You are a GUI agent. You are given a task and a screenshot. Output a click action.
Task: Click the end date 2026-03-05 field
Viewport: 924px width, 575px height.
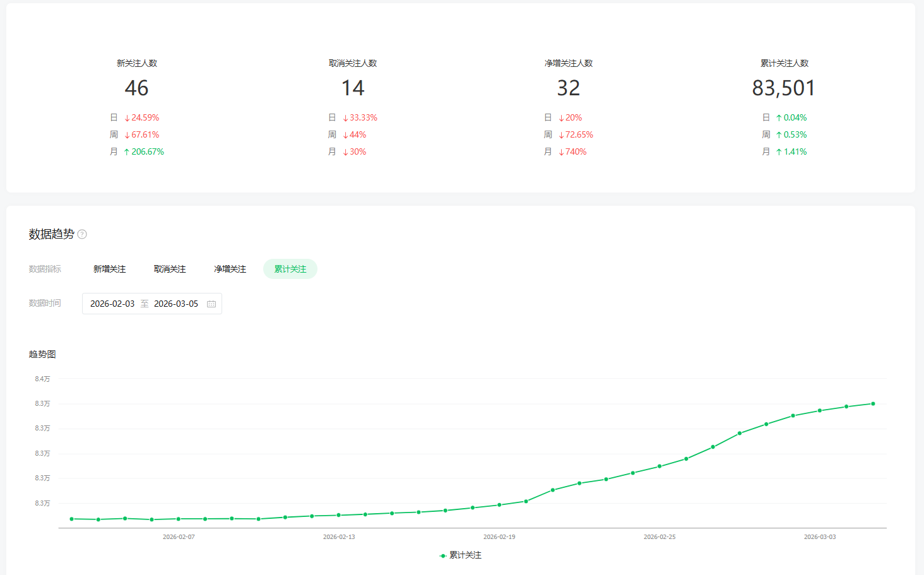tap(176, 304)
